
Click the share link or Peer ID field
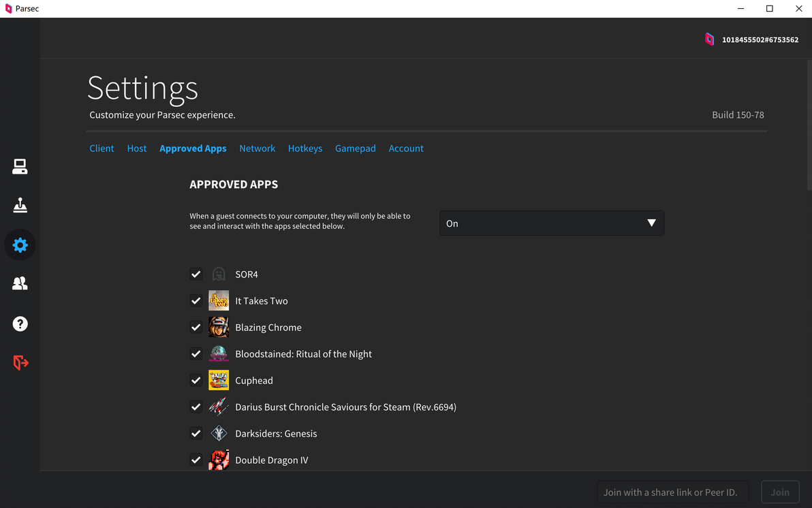click(x=672, y=492)
